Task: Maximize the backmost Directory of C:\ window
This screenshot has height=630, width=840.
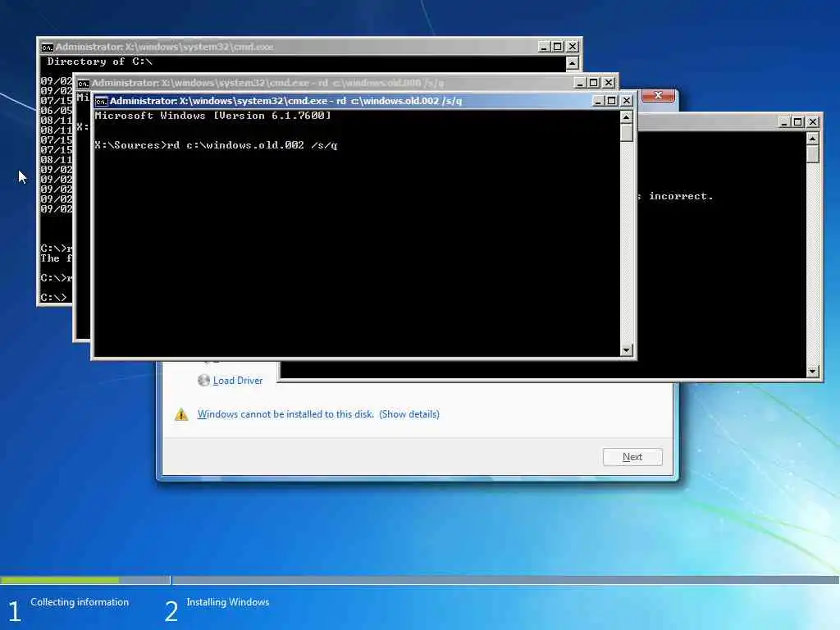Action: (557, 47)
